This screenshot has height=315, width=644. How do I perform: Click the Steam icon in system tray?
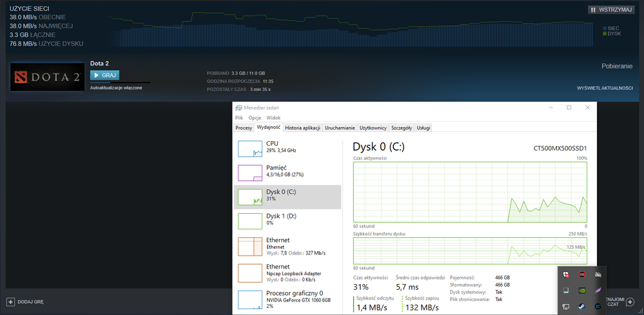pyautogui.click(x=581, y=305)
